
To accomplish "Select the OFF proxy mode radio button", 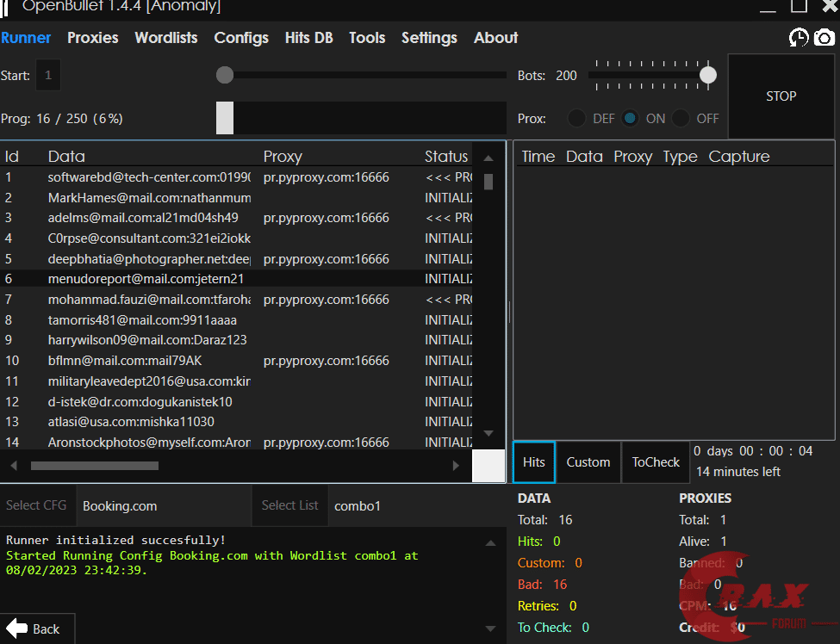I will coord(681,118).
